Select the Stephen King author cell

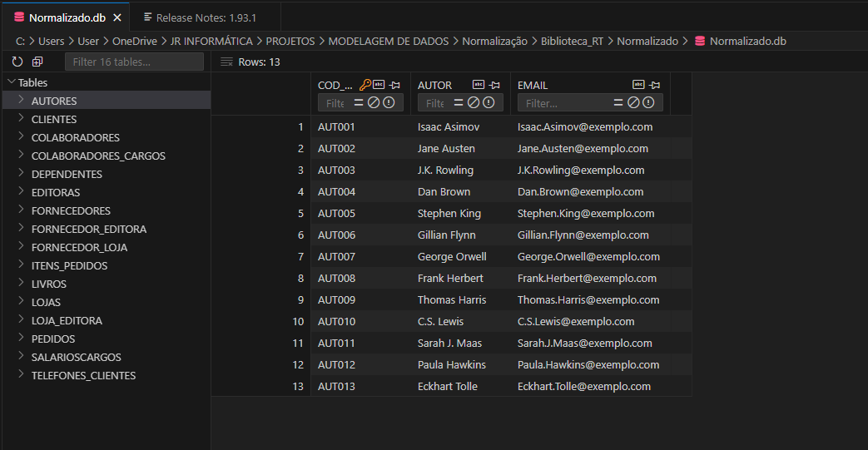pos(449,213)
